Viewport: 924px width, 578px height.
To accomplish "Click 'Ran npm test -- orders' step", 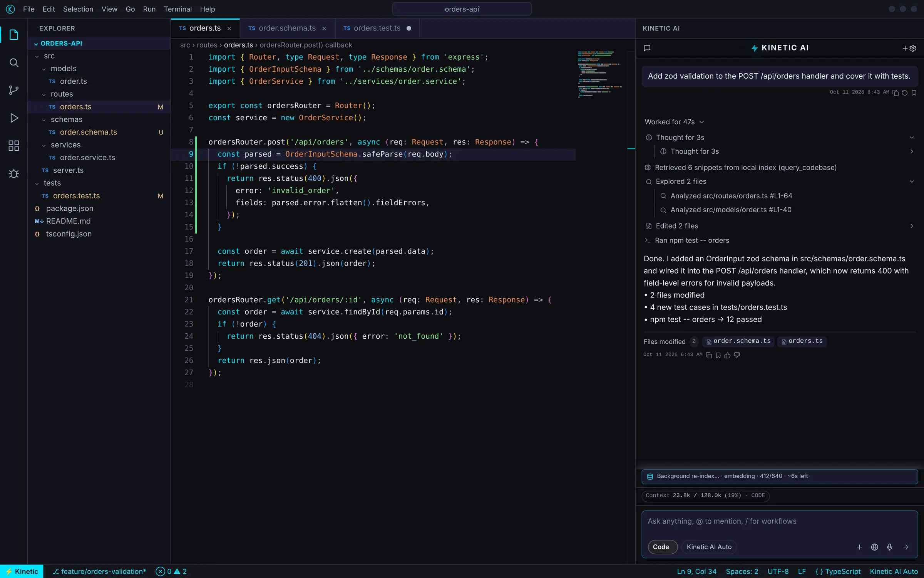I will (686, 240).
